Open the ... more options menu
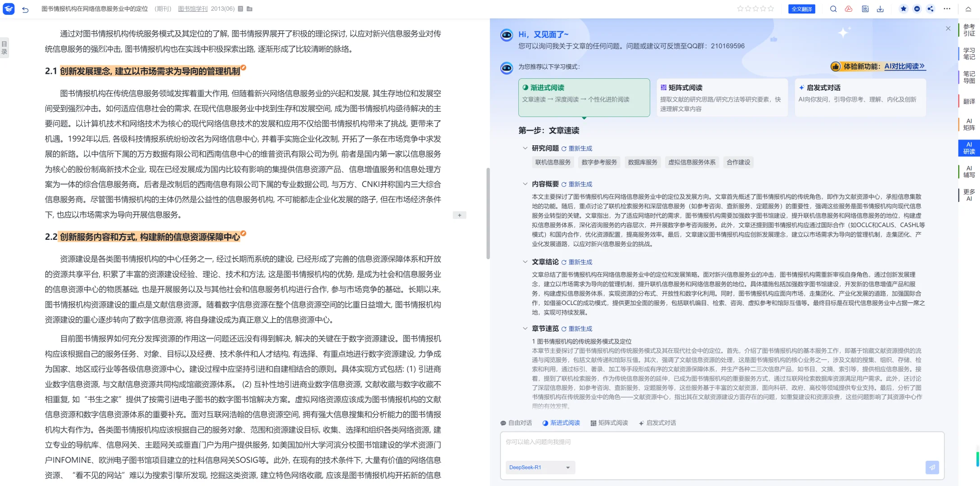 tap(947, 9)
